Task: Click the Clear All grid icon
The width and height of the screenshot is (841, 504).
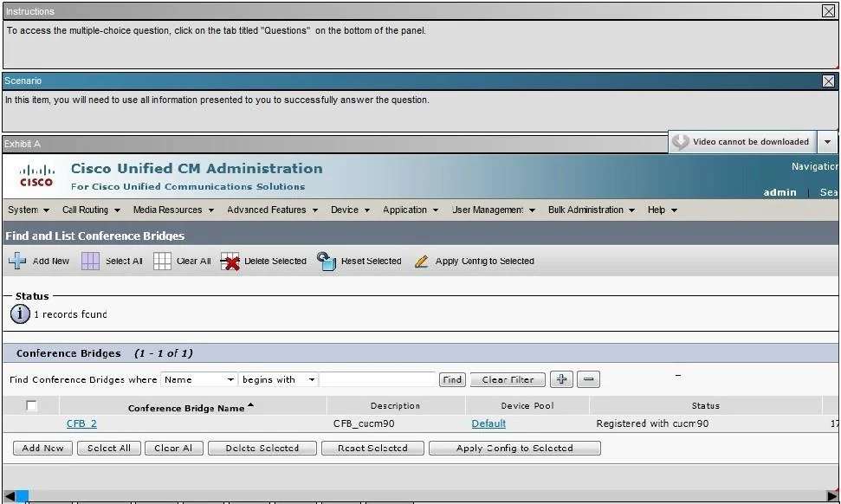Action: click(162, 262)
